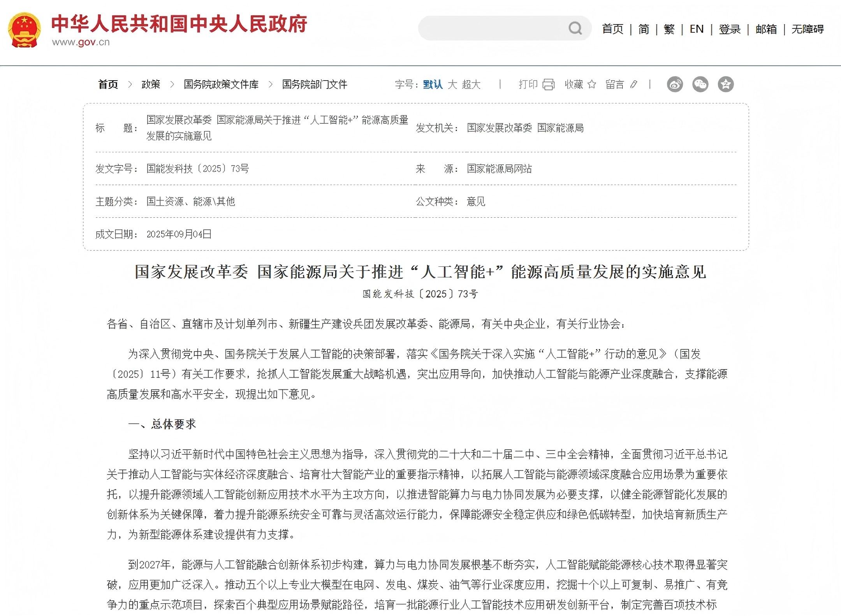This screenshot has width=841, height=616.
Task: Click source value 国家能源局网站
Action: [500, 169]
